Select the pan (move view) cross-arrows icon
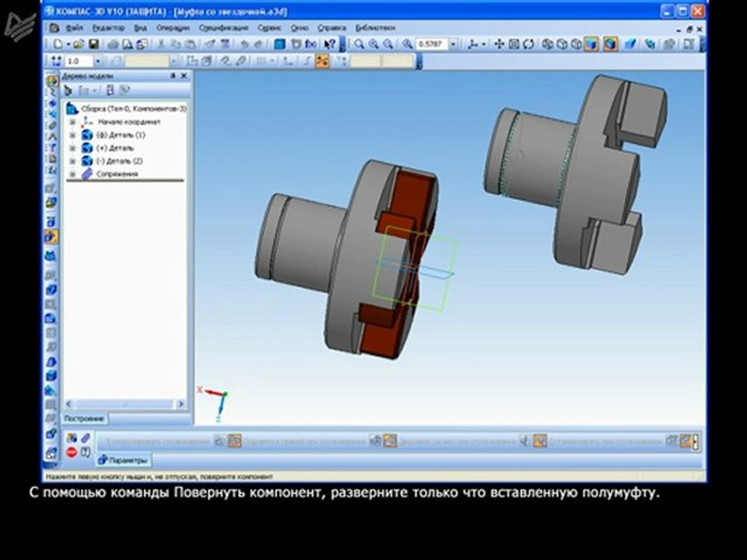747x560 pixels. (x=499, y=44)
